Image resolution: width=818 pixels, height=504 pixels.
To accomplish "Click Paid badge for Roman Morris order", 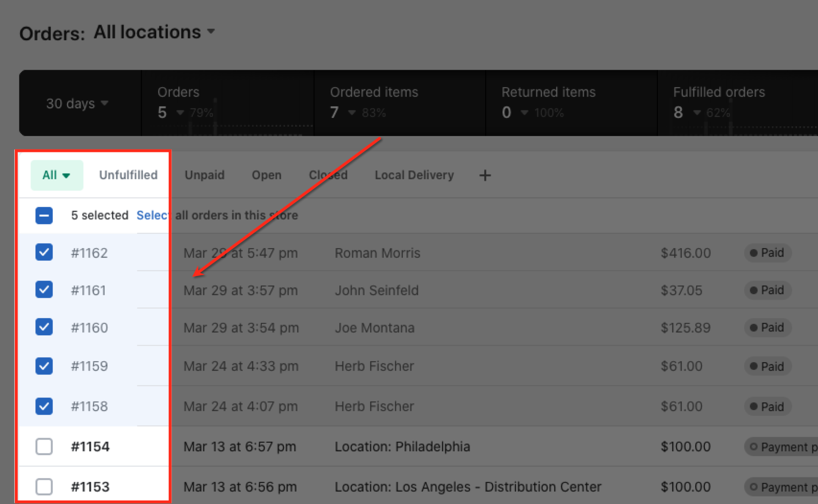I will click(x=767, y=252).
